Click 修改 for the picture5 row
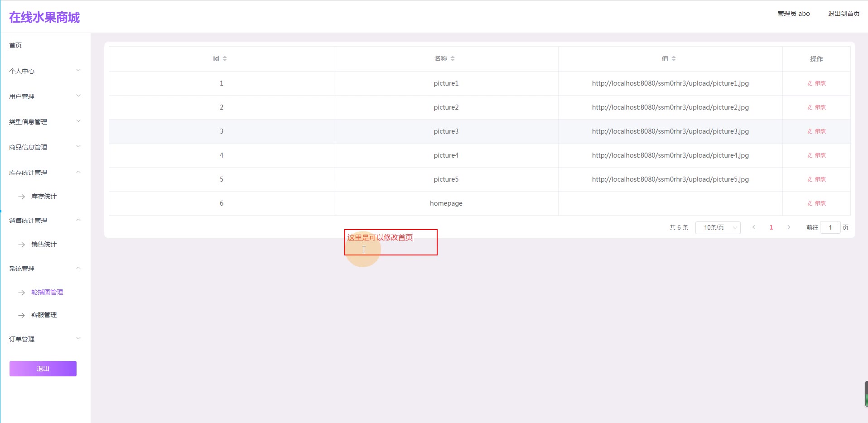 816,179
